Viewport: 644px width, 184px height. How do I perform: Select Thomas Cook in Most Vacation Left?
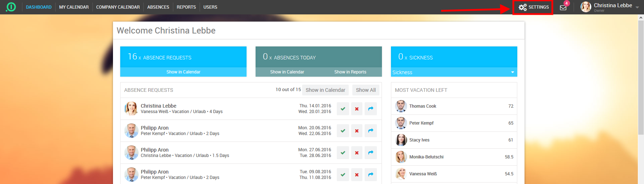point(422,106)
